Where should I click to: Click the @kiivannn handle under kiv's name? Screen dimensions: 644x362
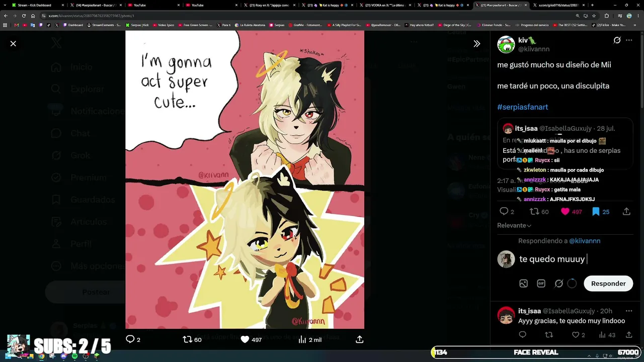point(534,49)
